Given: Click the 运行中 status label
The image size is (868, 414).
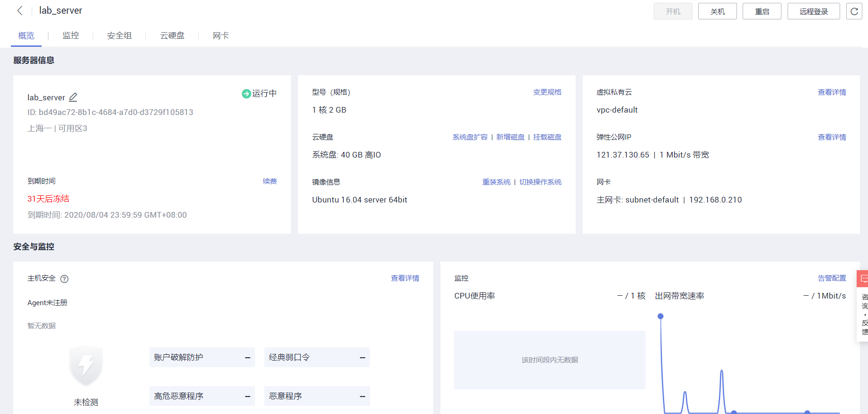Looking at the screenshot, I should tap(264, 94).
